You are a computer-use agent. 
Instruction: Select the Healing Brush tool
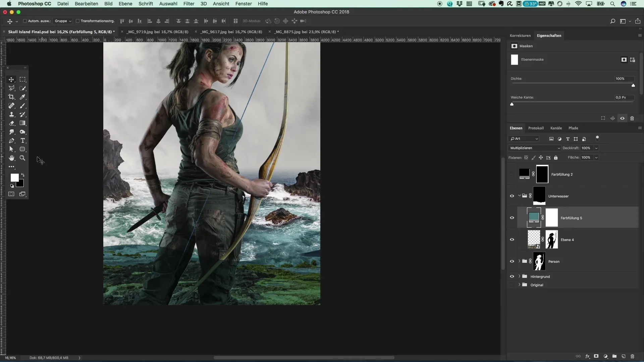[x=11, y=106]
